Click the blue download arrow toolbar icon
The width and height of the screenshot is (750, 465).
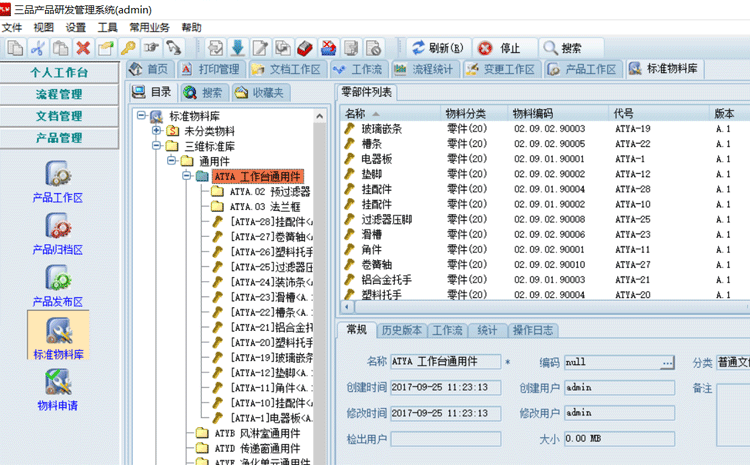click(x=238, y=47)
